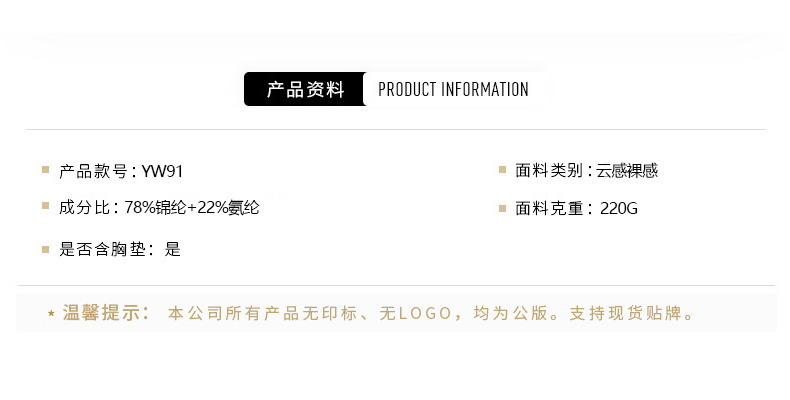Click the 是否含胸垫 field label

tap(103, 249)
